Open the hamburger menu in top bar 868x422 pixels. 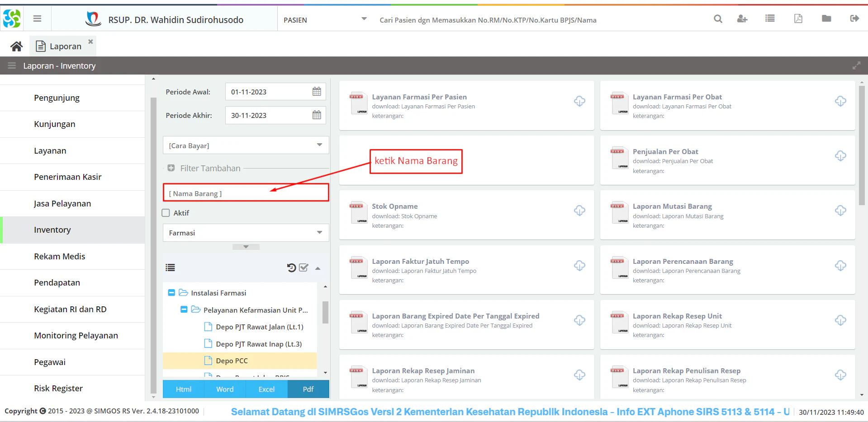pyautogui.click(x=37, y=19)
